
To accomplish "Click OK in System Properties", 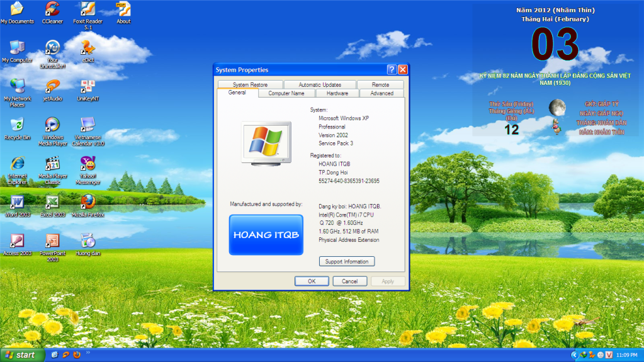I will 312,281.
